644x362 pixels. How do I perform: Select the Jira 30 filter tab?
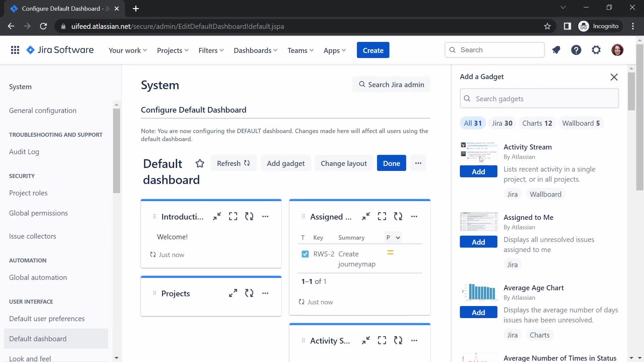(503, 123)
